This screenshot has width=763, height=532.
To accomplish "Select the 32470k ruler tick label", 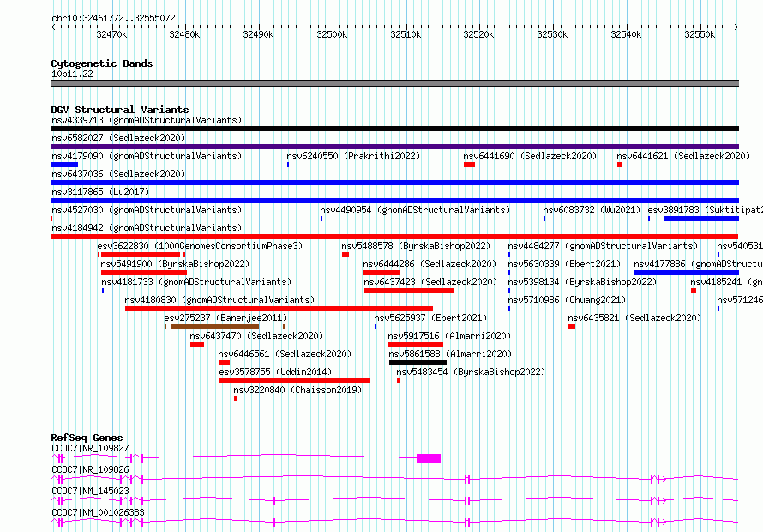I will [x=111, y=34].
